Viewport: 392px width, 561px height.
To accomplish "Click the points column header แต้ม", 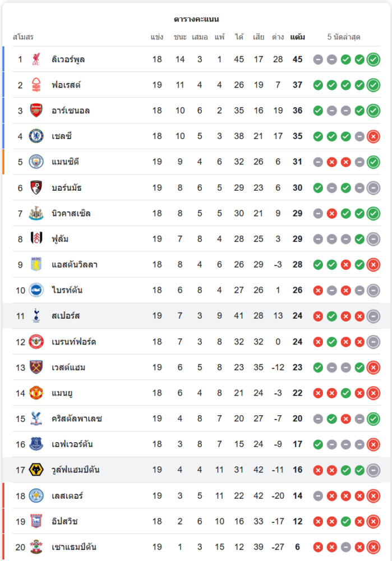I will click(x=298, y=37).
